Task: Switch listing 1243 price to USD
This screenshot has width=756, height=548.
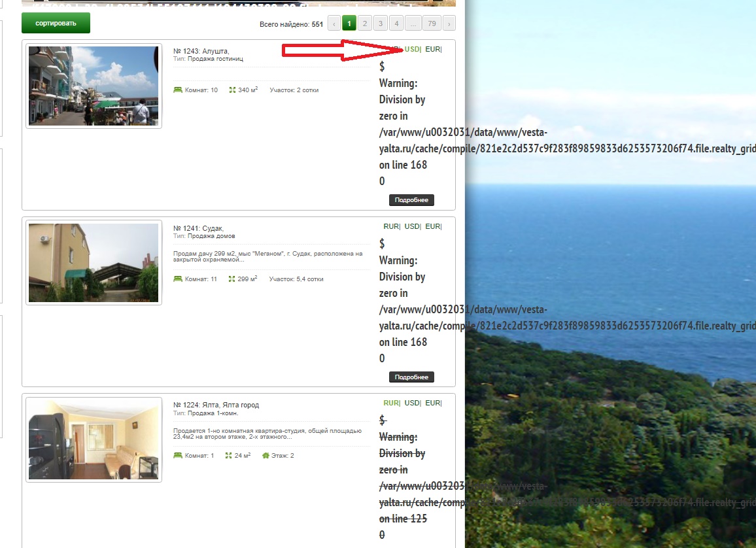Action: [x=412, y=49]
